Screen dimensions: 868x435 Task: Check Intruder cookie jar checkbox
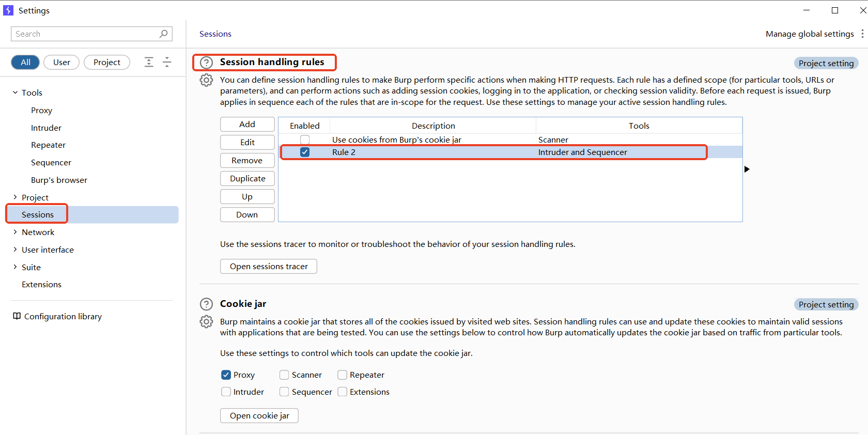(x=226, y=392)
